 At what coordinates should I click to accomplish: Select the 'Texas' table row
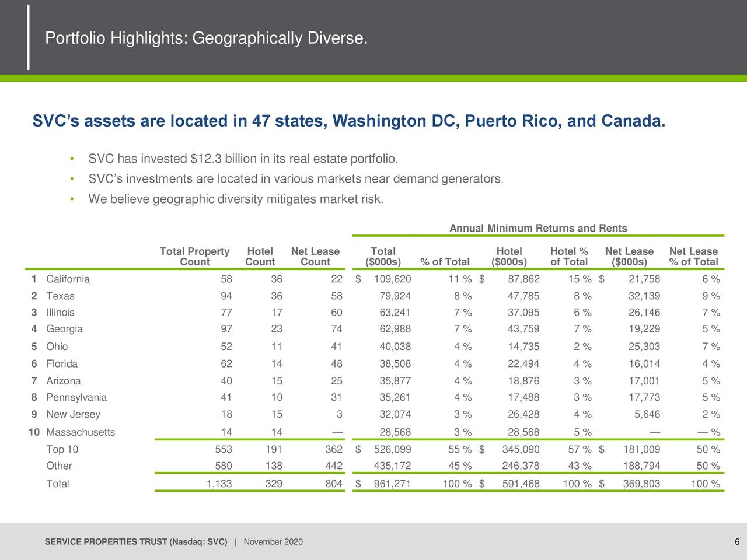pyautogui.click(x=60, y=296)
